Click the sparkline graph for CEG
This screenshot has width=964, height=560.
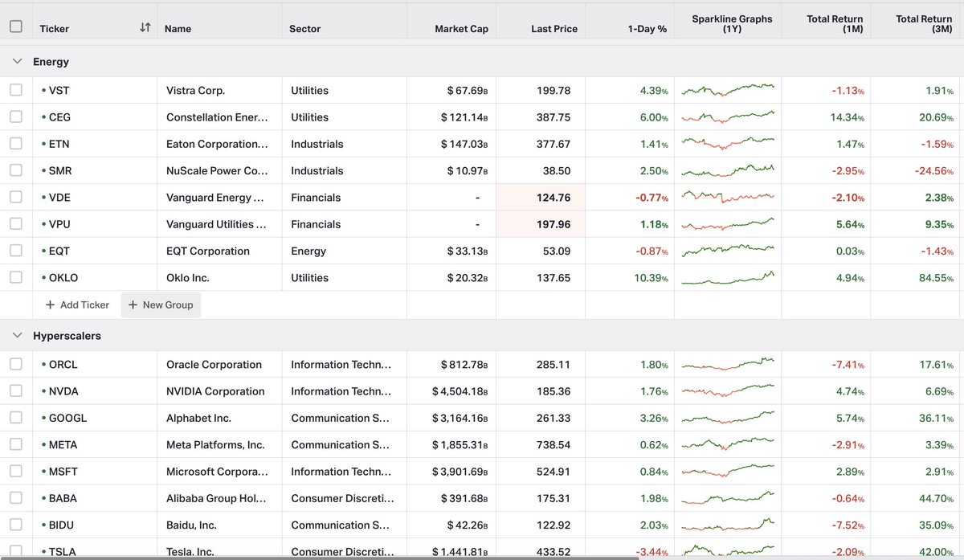coord(727,116)
